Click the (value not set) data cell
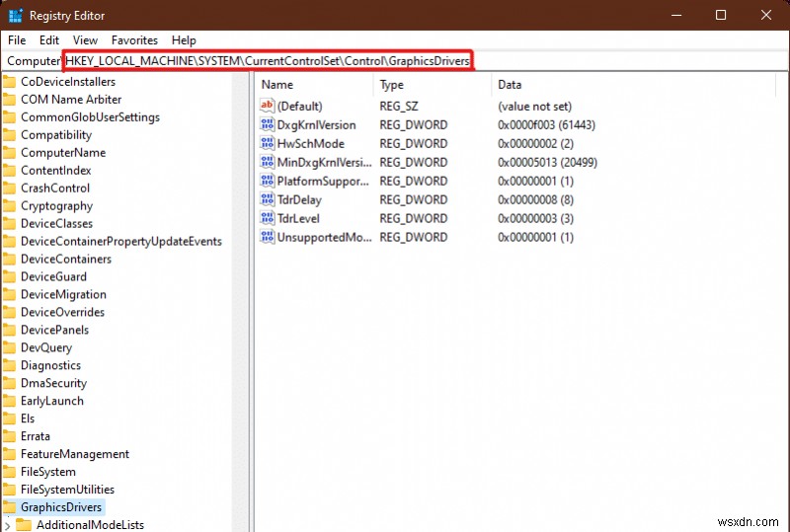The width and height of the screenshot is (790, 532). pyautogui.click(x=534, y=107)
